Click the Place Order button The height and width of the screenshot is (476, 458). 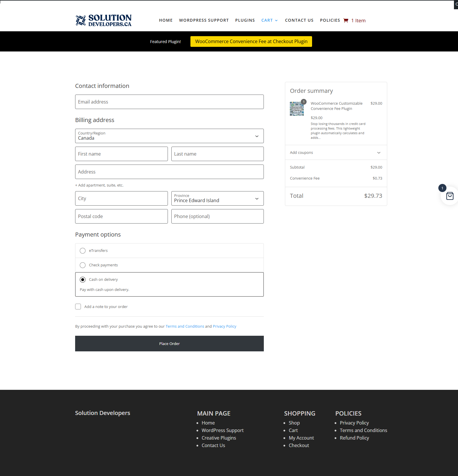(169, 344)
